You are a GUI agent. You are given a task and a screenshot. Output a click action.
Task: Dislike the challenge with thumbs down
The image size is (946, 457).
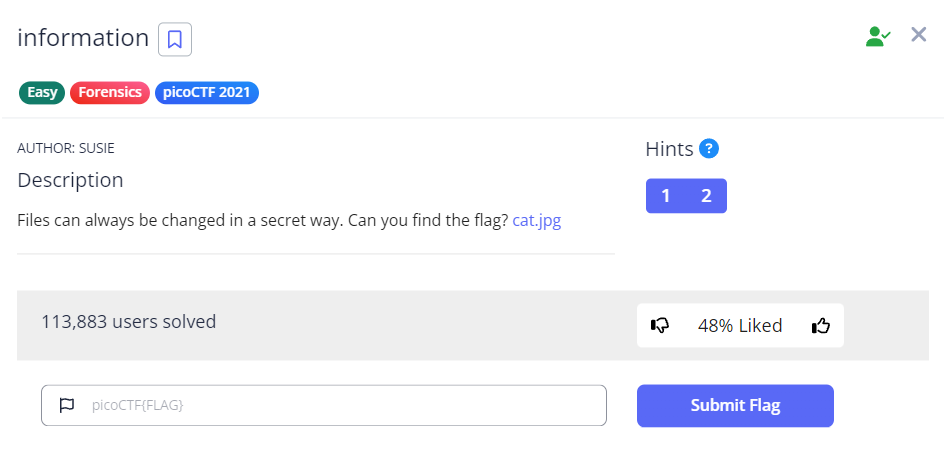point(660,325)
